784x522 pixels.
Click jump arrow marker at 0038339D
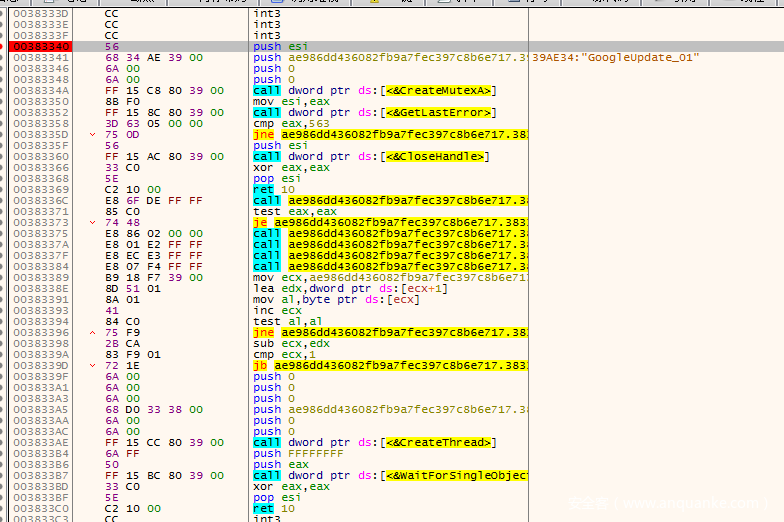pos(93,365)
